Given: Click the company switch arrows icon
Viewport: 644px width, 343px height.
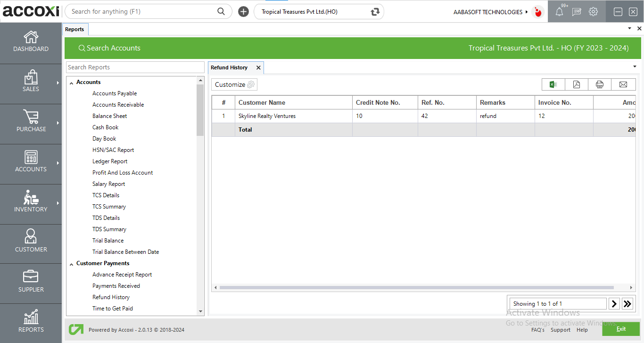Looking at the screenshot, I should (375, 12).
